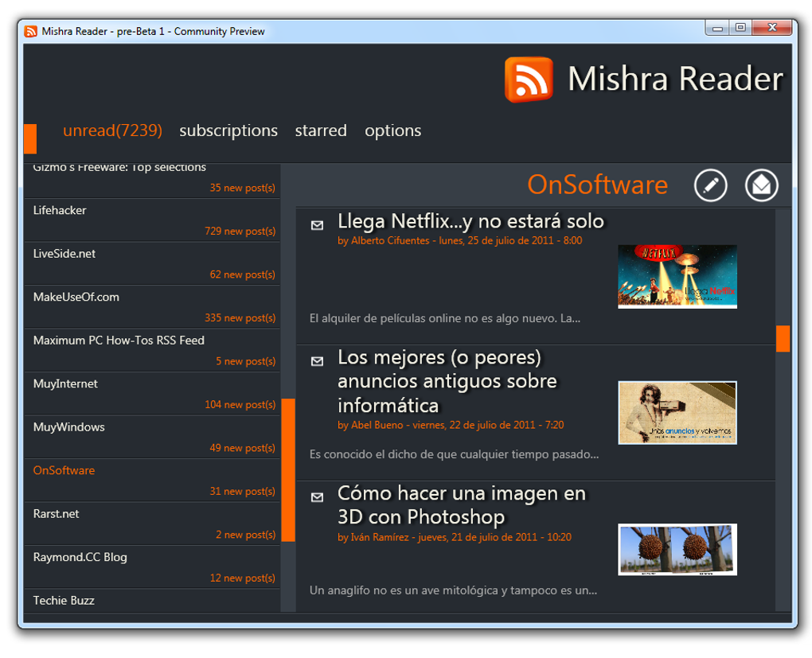Click '62 new post(s)' under LiveSide.net
This screenshot has width=812, height=658.
[x=242, y=275]
